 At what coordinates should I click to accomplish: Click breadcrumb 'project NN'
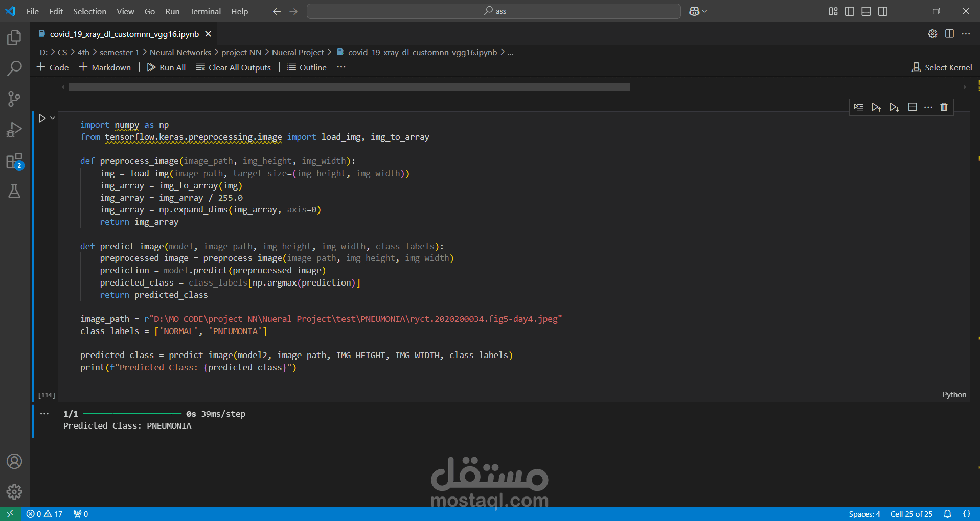(x=241, y=52)
